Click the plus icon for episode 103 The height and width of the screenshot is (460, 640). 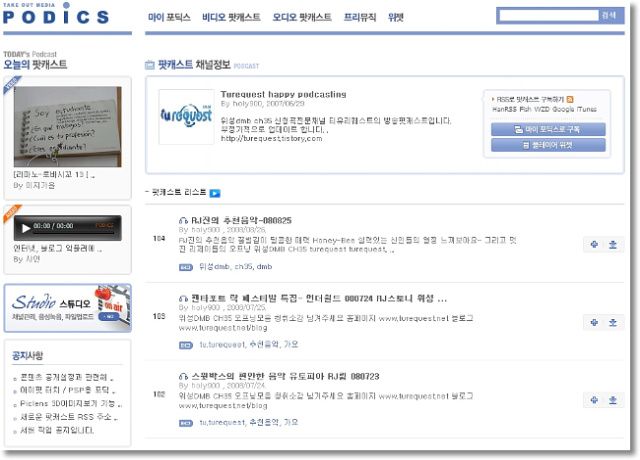click(x=594, y=322)
